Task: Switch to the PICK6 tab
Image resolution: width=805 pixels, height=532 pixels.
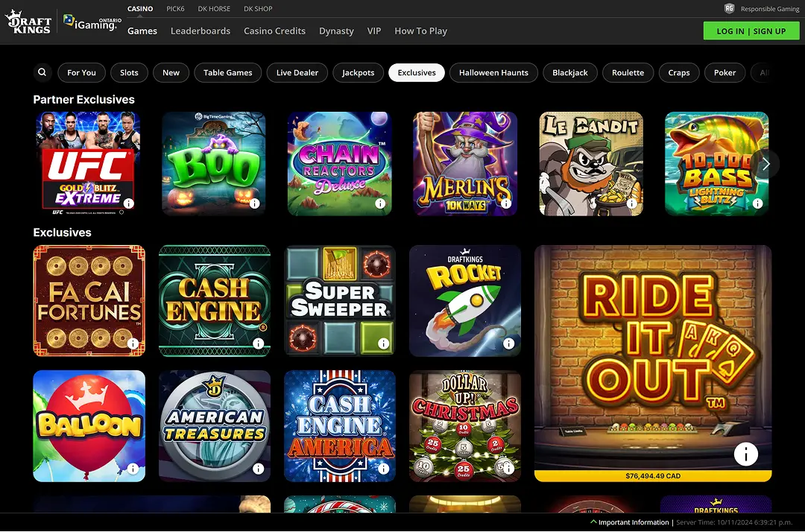Action: pos(175,8)
